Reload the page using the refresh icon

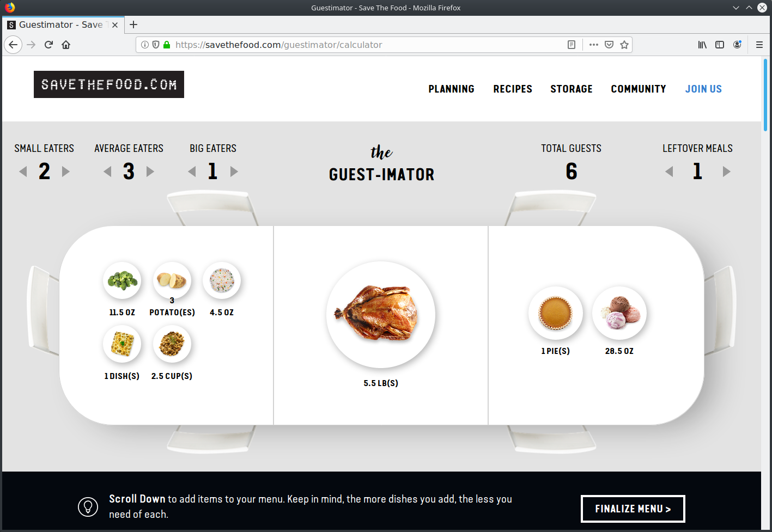48,45
